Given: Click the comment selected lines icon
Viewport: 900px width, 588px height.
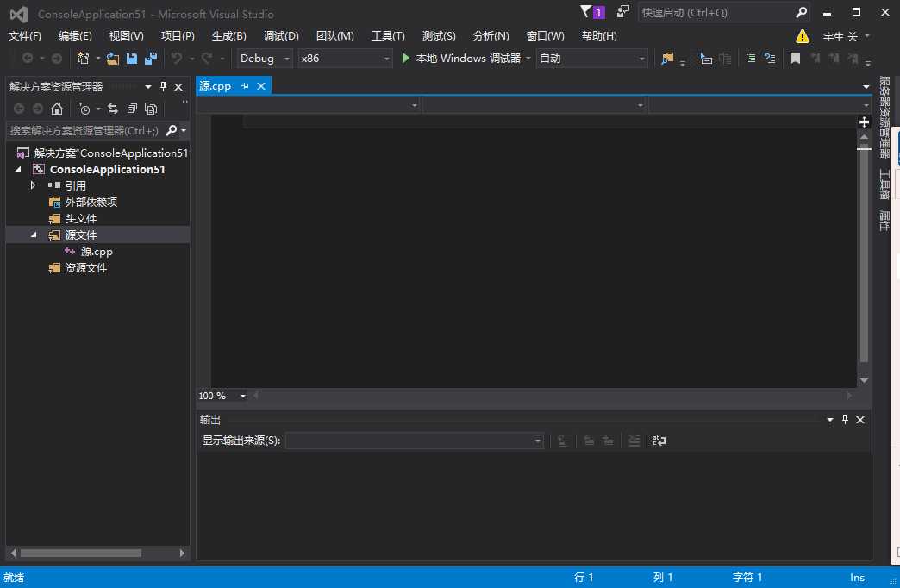Looking at the screenshot, I should 750,58.
